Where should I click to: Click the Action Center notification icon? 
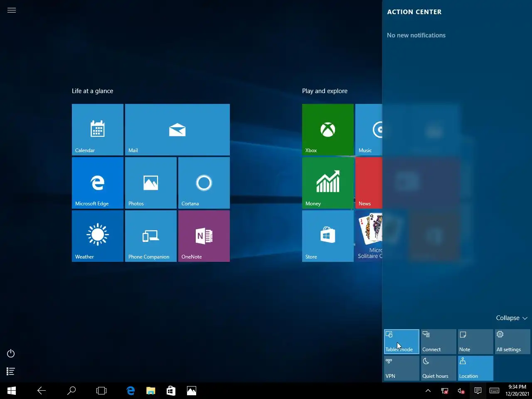click(478, 391)
